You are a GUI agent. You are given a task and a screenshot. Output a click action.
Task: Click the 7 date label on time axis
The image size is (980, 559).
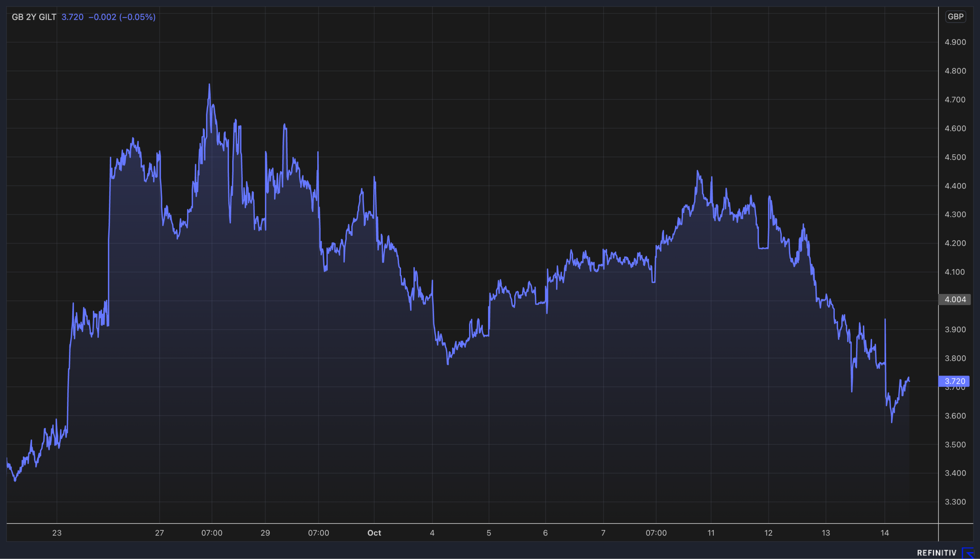pyautogui.click(x=603, y=533)
